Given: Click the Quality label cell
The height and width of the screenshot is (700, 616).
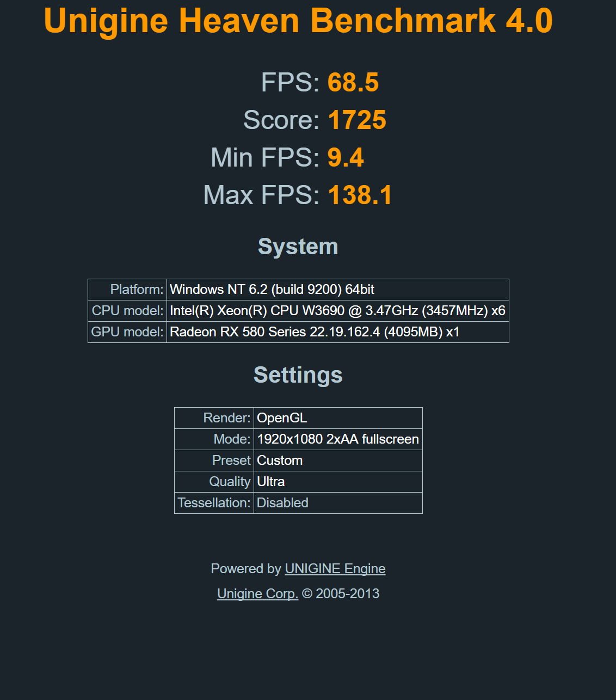Looking at the screenshot, I should click(214, 482).
